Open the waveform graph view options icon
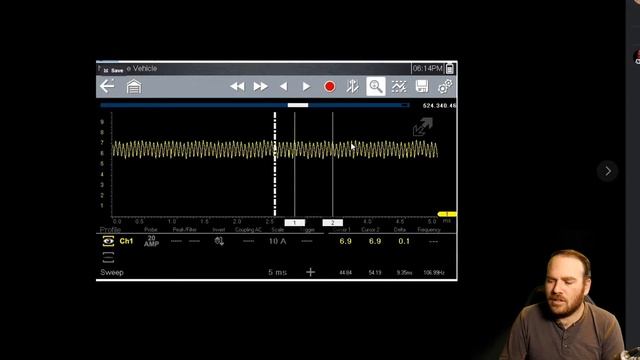Image resolution: width=640 pixels, height=360 pixels. pyautogui.click(x=399, y=87)
